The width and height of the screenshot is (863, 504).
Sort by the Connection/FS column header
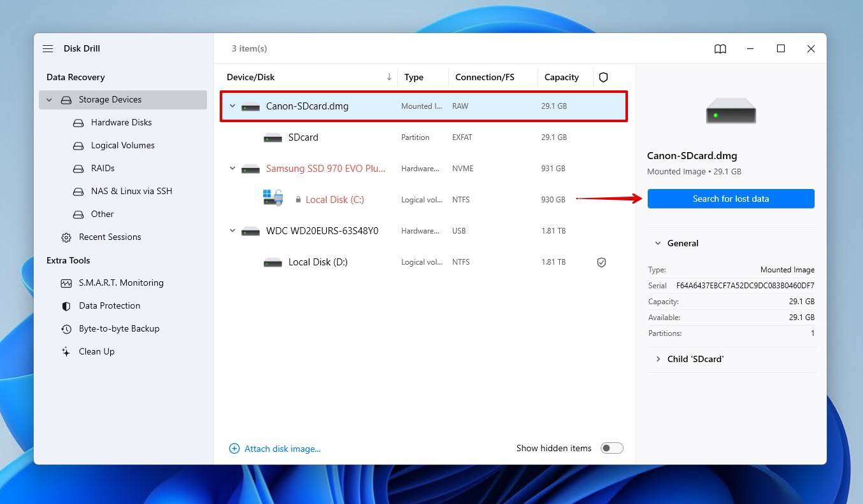point(485,77)
